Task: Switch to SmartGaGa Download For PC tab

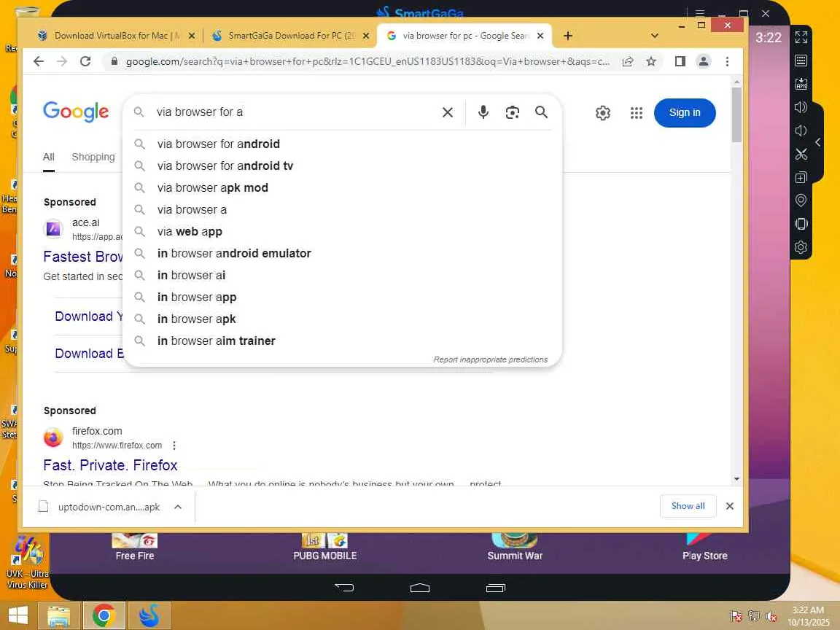Action: pos(291,36)
